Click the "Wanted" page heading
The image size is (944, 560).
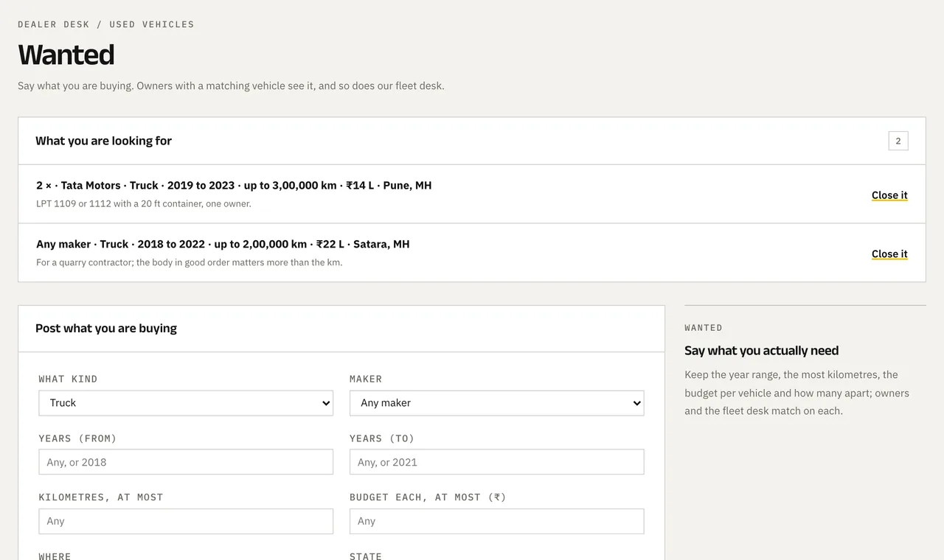coord(66,55)
